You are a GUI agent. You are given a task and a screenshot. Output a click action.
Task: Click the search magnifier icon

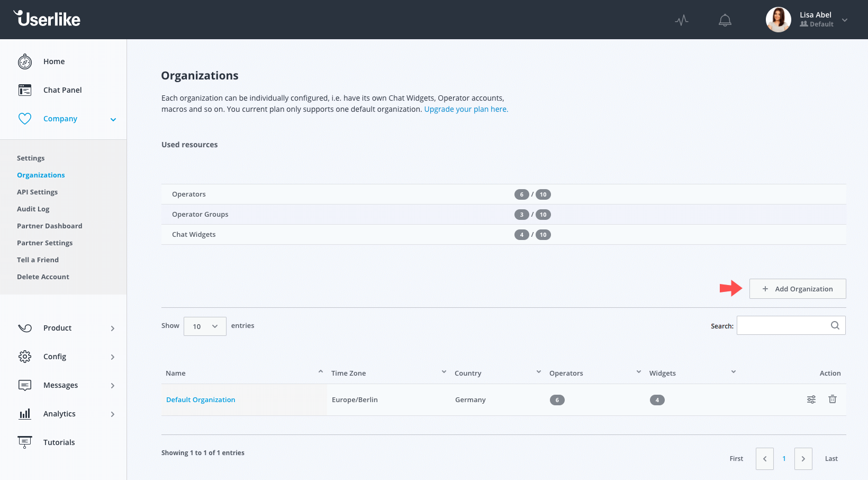(x=835, y=325)
